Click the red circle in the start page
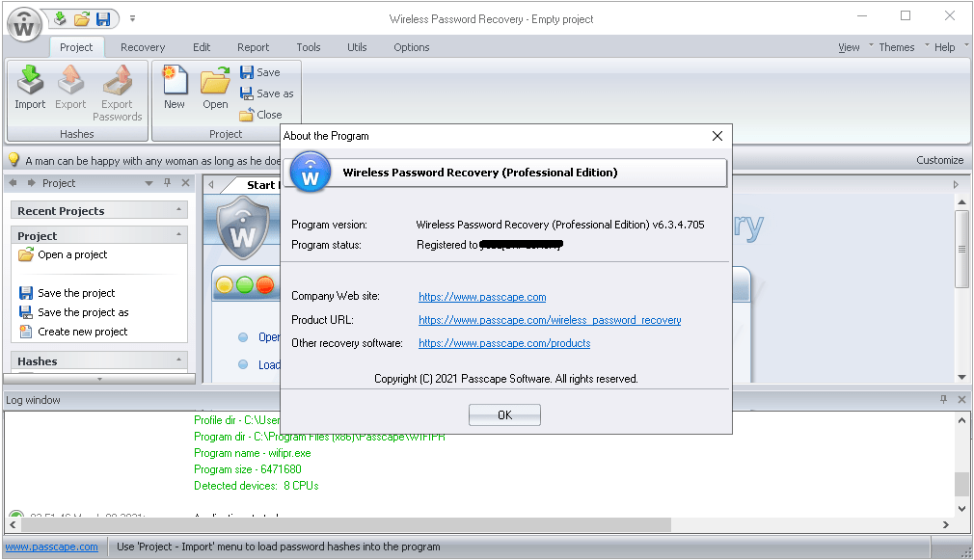This screenshot has height=560, width=974. (x=265, y=285)
